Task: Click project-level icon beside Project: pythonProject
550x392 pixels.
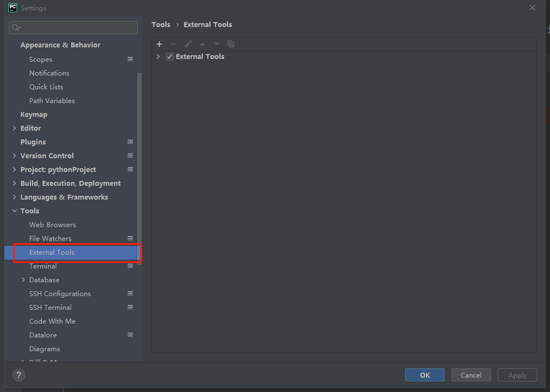Action: pos(130,169)
